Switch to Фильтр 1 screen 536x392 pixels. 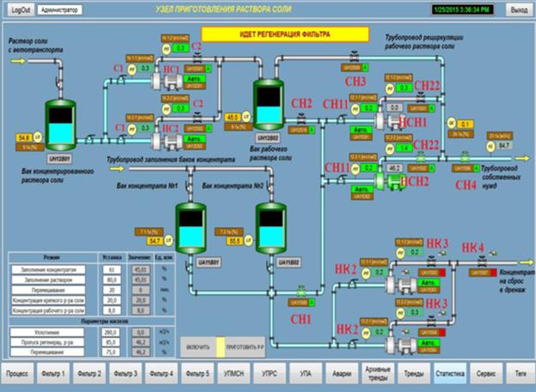(x=53, y=374)
